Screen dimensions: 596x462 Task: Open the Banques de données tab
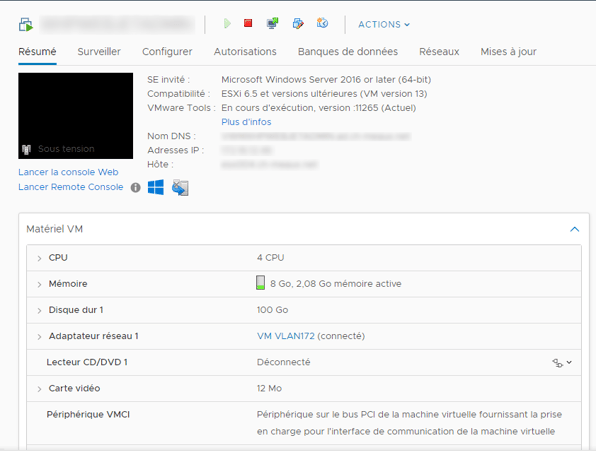tap(348, 52)
